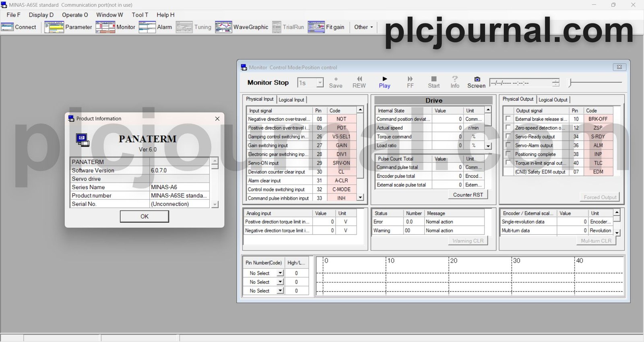Switch to Logical Output tab
This screenshot has height=342, width=644.
click(553, 100)
